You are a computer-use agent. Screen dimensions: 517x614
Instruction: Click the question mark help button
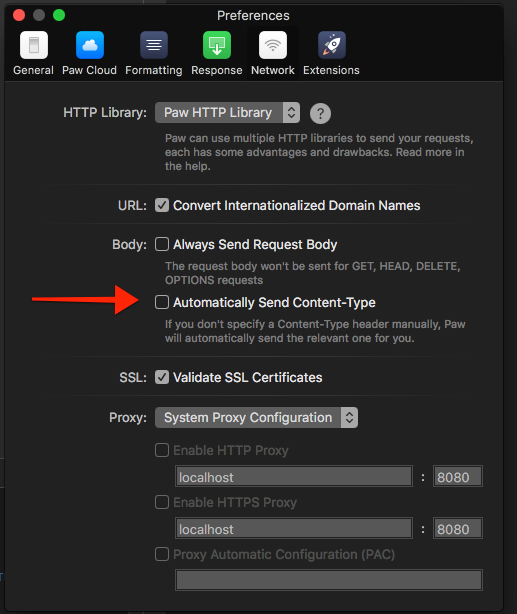320,114
